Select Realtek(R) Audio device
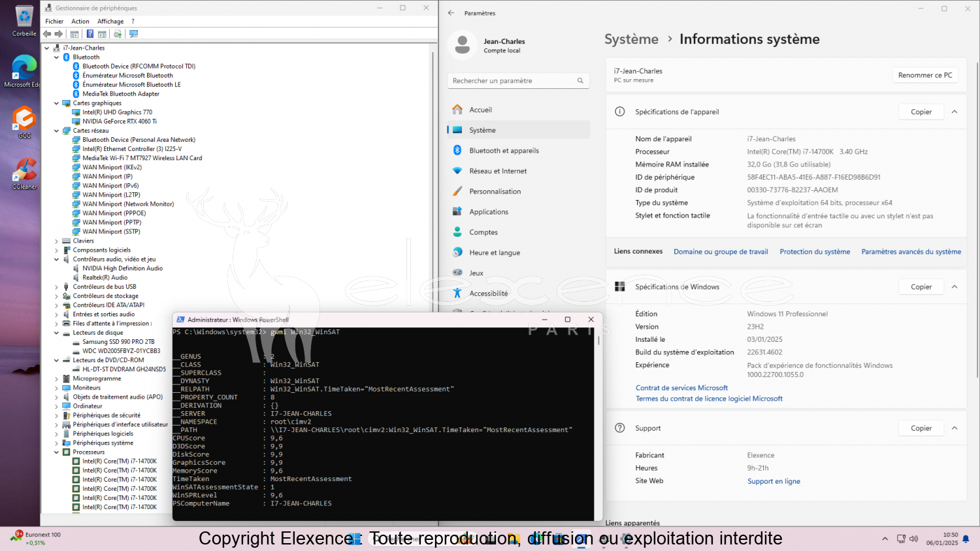This screenshot has height=551, width=980. (x=105, y=278)
